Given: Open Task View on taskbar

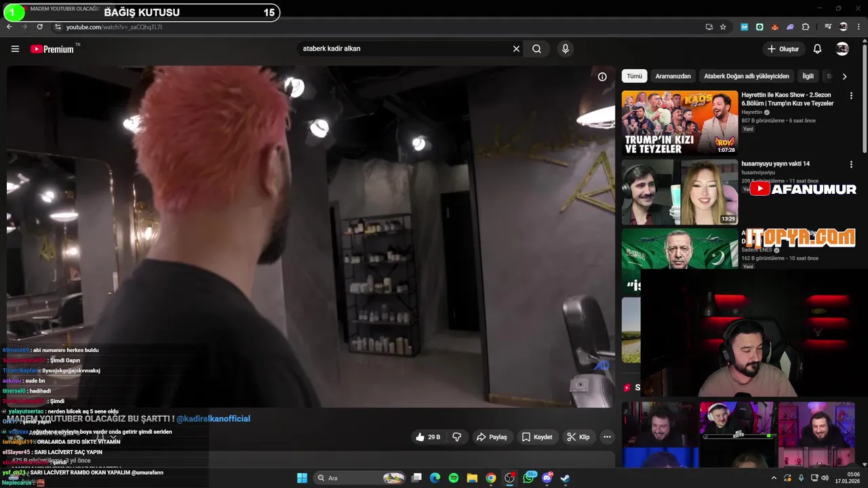Looking at the screenshot, I should [417, 478].
